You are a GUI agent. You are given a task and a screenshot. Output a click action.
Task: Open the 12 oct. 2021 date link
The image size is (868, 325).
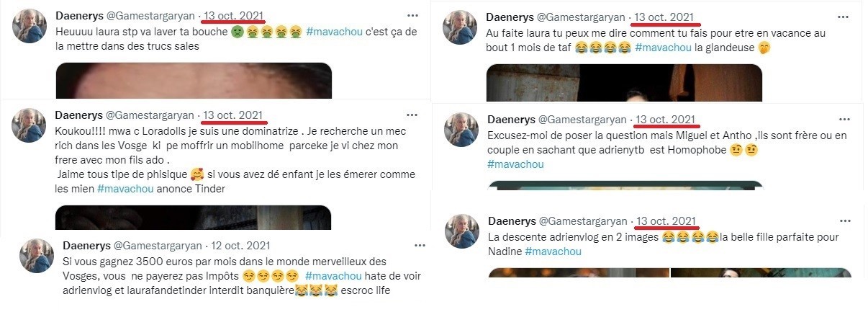tap(241, 245)
